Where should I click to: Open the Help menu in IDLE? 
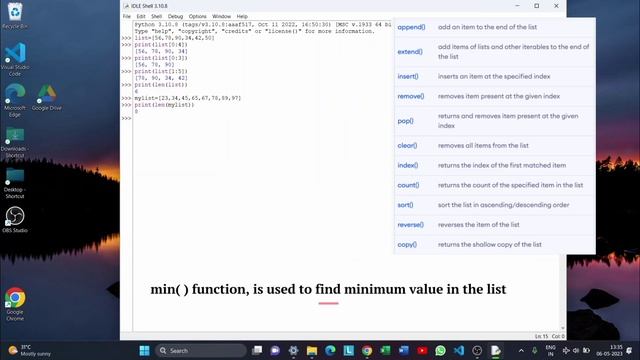pyautogui.click(x=242, y=16)
